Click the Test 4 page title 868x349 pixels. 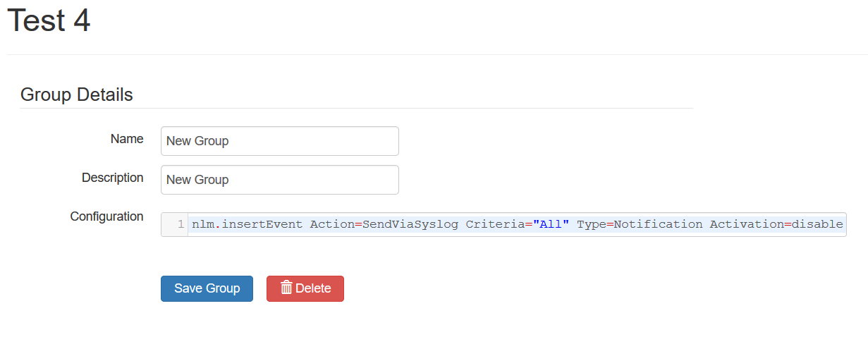pos(49,20)
